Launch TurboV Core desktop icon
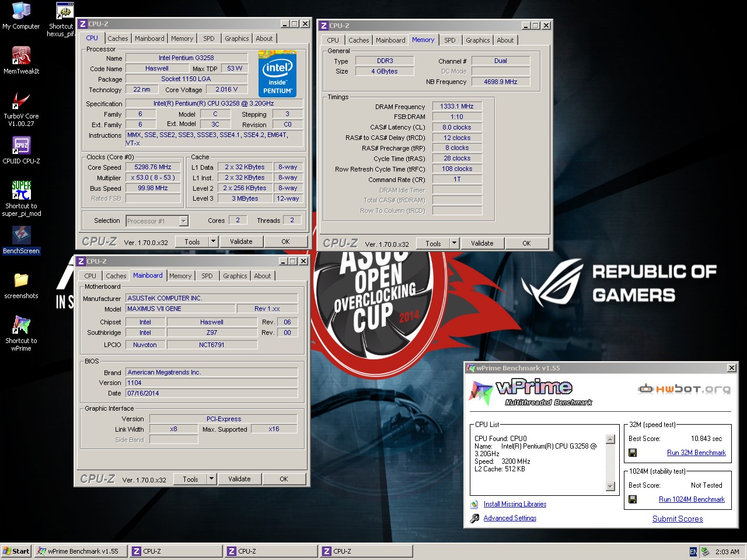The height and width of the screenshot is (560, 747). coord(21,110)
